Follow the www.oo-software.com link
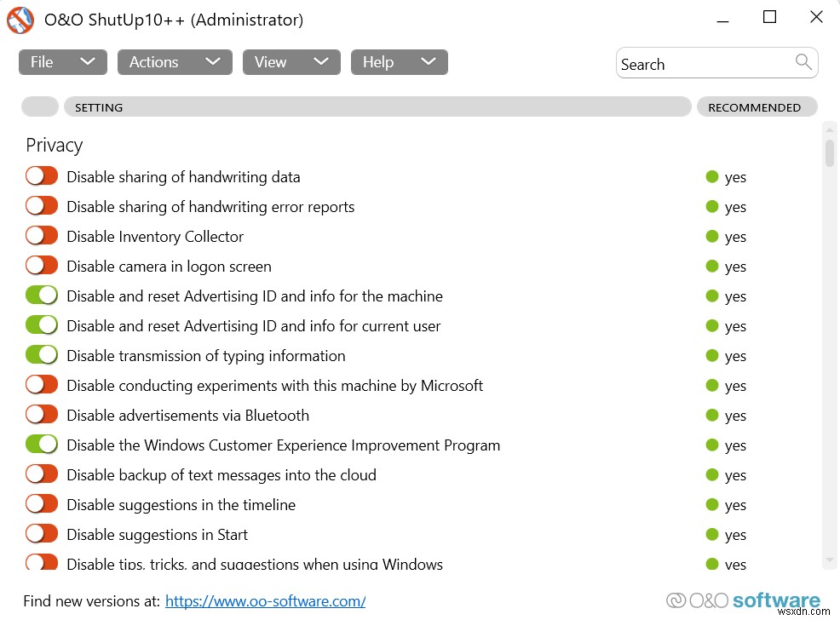 point(265,600)
